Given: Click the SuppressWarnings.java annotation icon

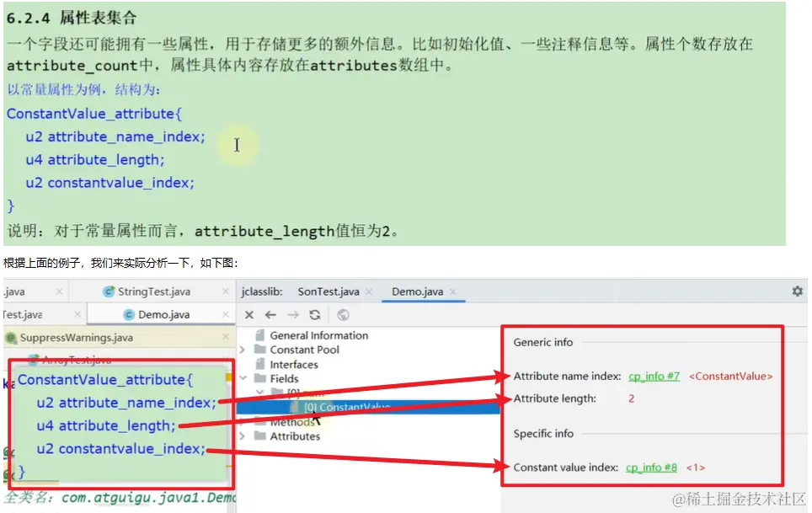Looking at the screenshot, I should [x=11, y=338].
